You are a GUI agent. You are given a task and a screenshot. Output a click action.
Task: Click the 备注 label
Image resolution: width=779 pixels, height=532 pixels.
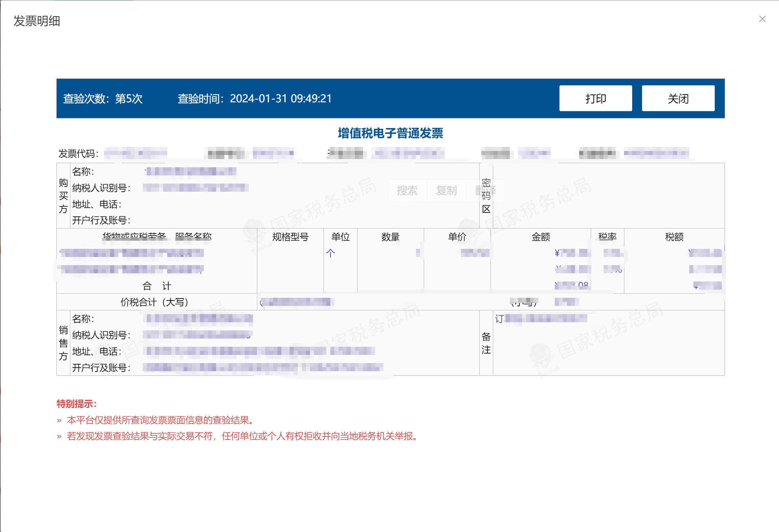(x=486, y=343)
